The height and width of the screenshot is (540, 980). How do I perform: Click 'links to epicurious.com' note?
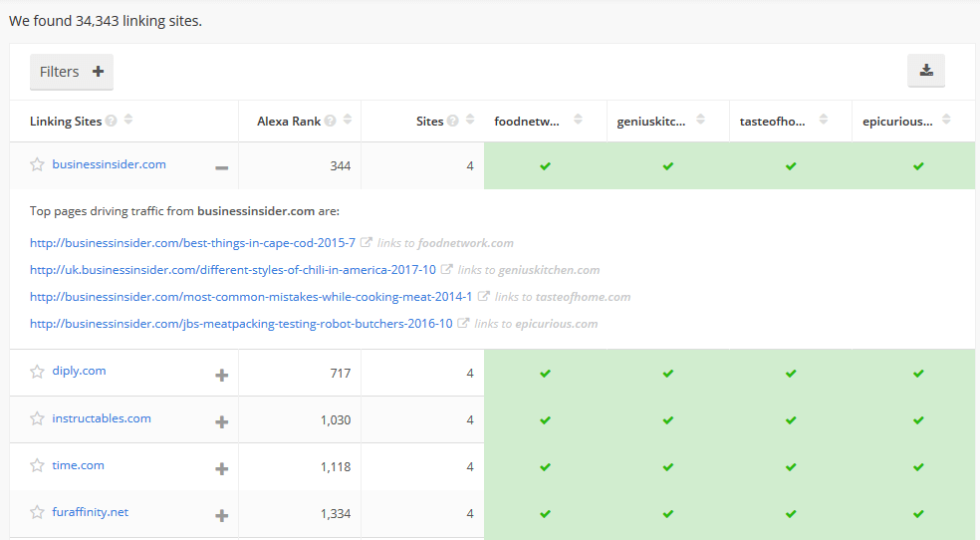(536, 324)
